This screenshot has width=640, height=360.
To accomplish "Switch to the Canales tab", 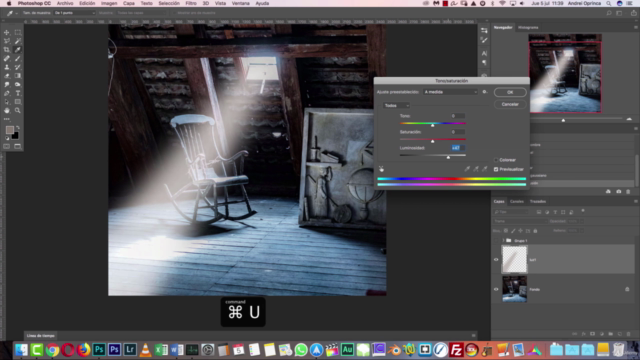I will 517,201.
